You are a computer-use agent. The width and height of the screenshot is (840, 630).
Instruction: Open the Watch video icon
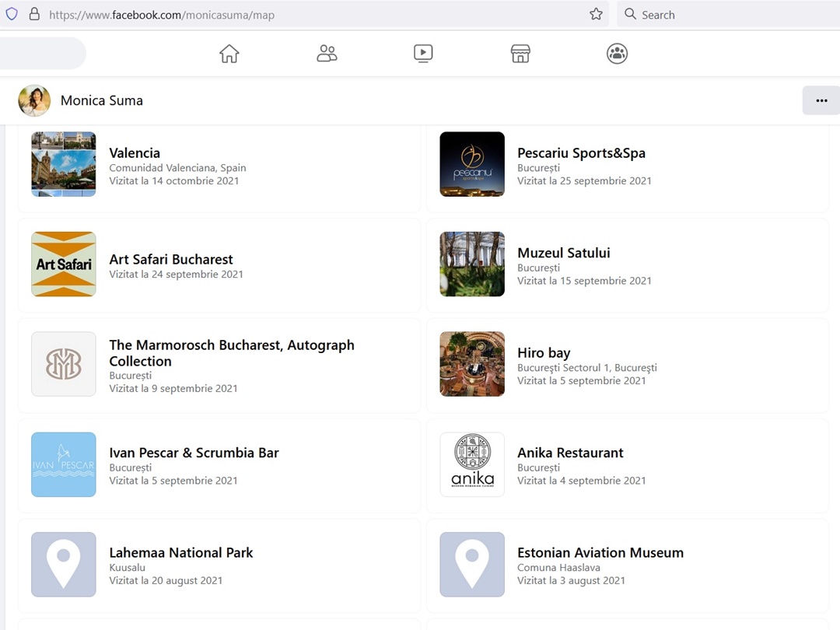click(x=423, y=54)
